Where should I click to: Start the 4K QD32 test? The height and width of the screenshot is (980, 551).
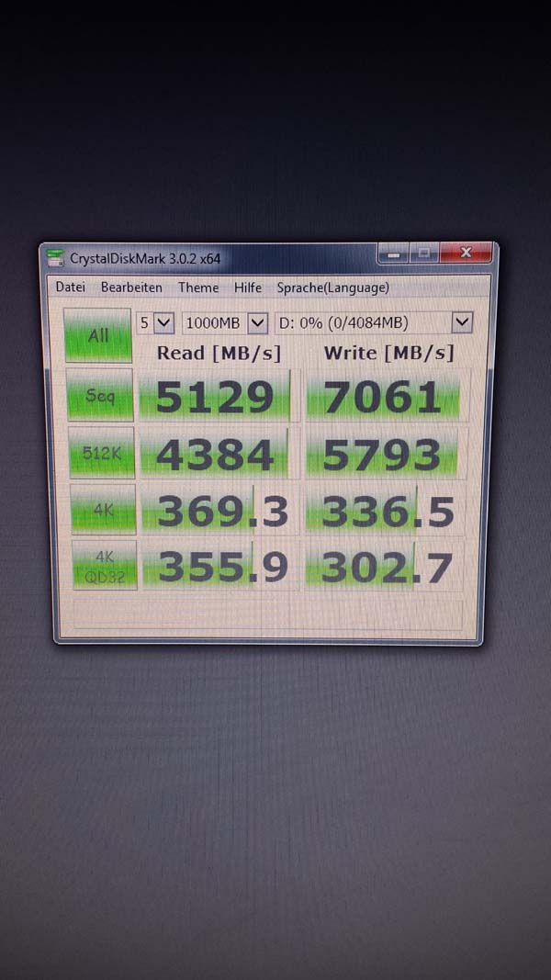[105, 565]
